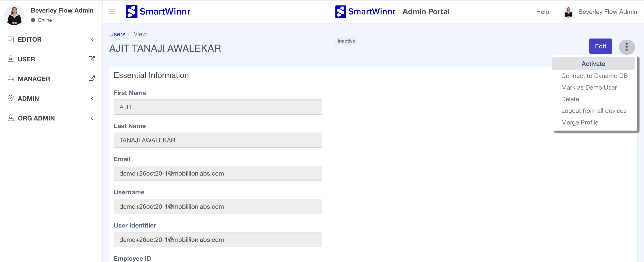The width and height of the screenshot is (644, 262).
Task: Go to Users breadcrumb link
Action: click(x=117, y=34)
